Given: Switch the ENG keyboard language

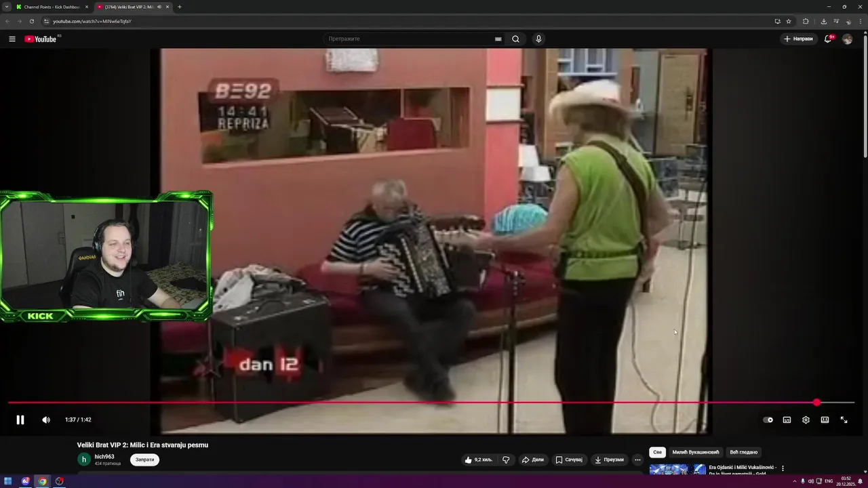Looking at the screenshot, I should (829, 481).
